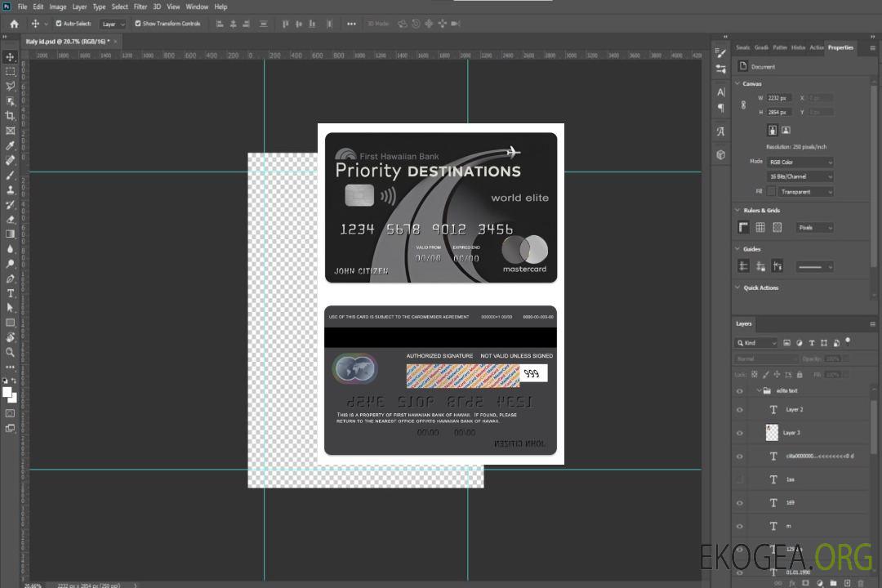Filter layers by type layers icon
The image size is (882, 588).
(813, 343)
